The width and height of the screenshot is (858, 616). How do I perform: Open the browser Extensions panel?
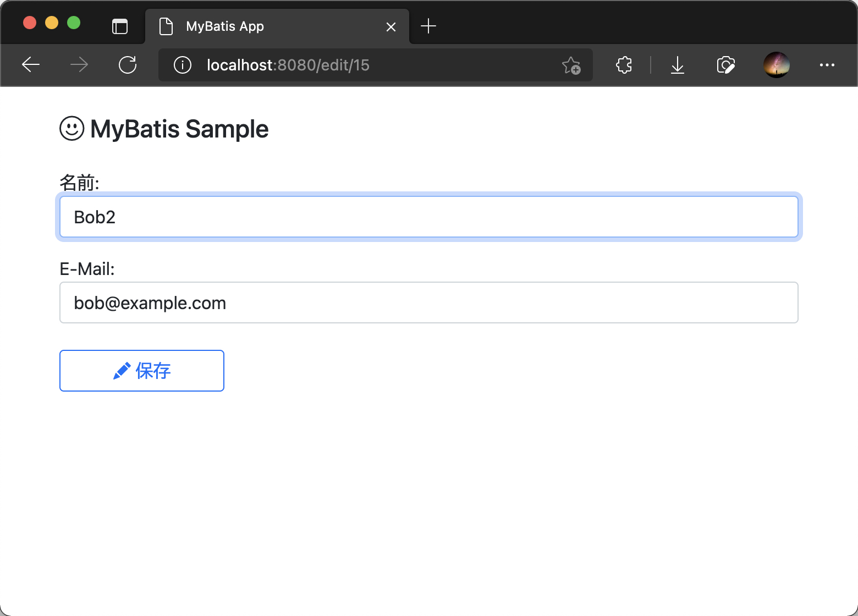pos(624,65)
